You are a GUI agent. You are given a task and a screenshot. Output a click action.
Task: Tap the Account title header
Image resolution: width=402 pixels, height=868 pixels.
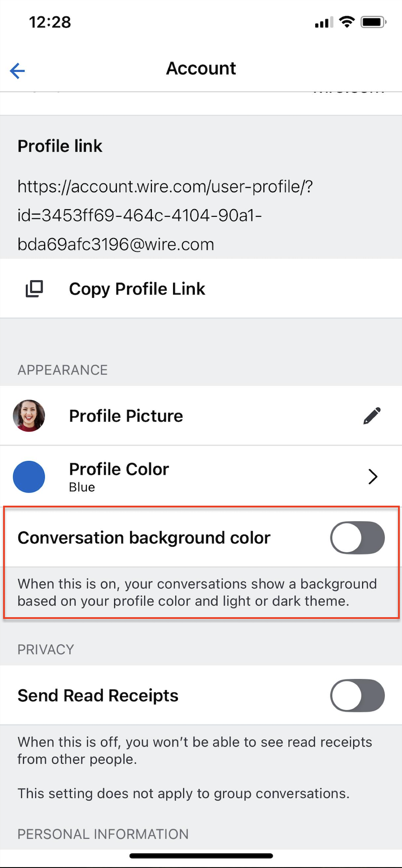coord(201,69)
